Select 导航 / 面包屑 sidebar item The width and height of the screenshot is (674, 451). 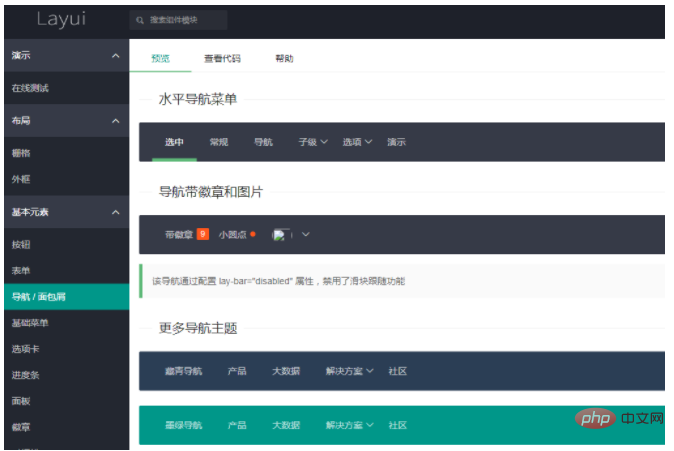pos(67,297)
